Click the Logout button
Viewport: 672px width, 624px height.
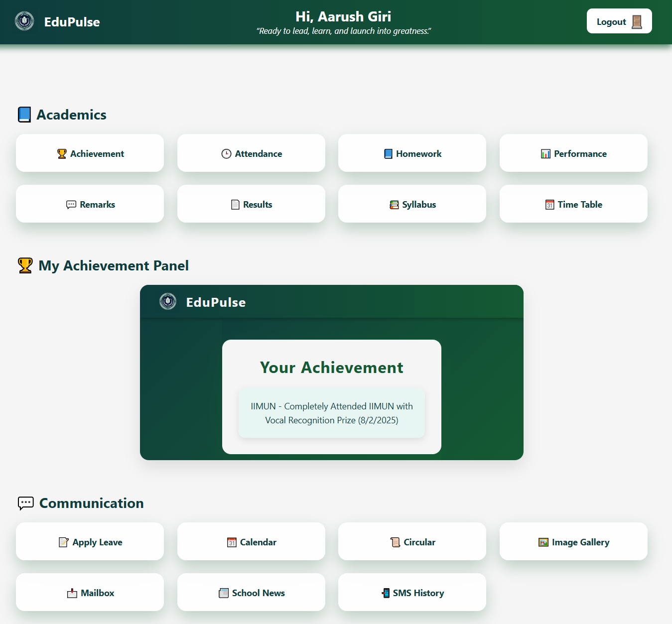[x=619, y=21]
